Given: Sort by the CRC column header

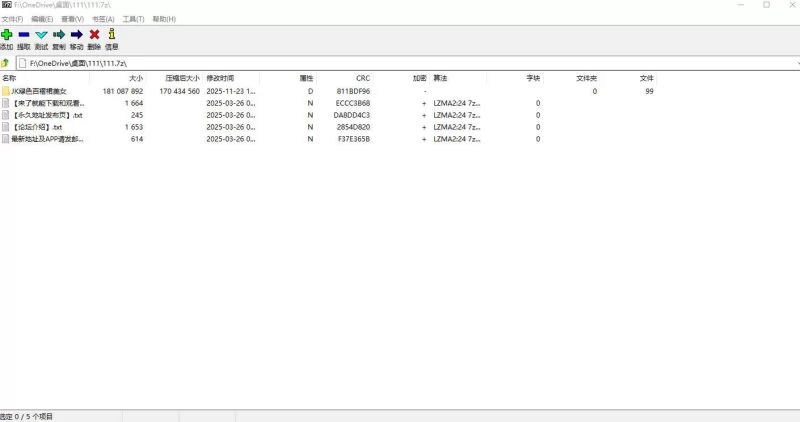Looking at the screenshot, I should (x=362, y=78).
